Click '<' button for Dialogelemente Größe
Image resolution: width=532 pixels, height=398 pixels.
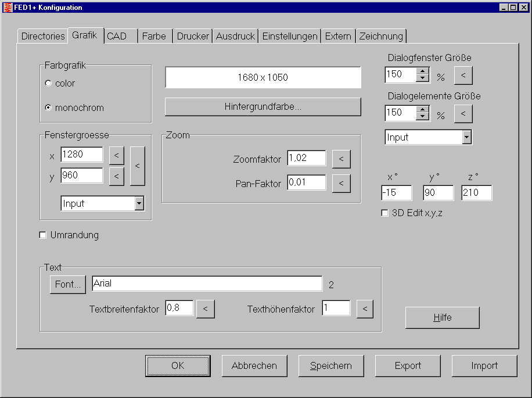click(463, 113)
